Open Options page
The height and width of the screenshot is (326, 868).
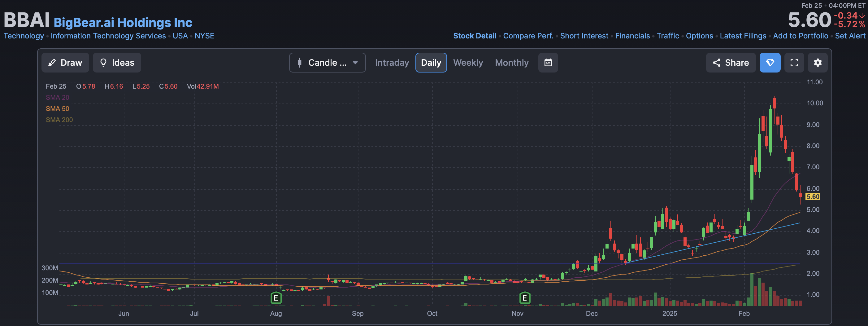tap(700, 36)
